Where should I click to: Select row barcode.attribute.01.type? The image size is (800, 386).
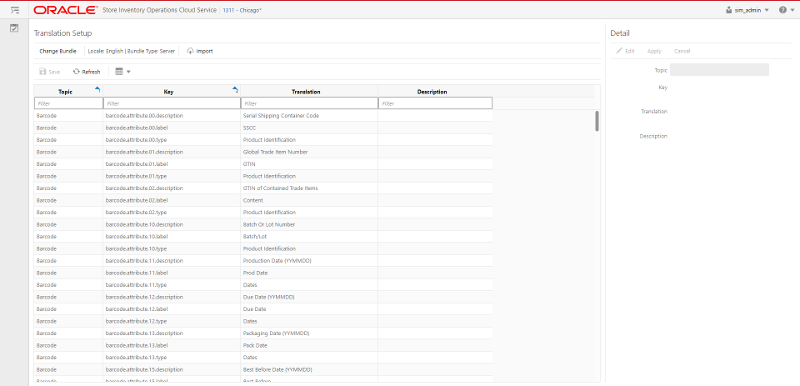(263, 176)
